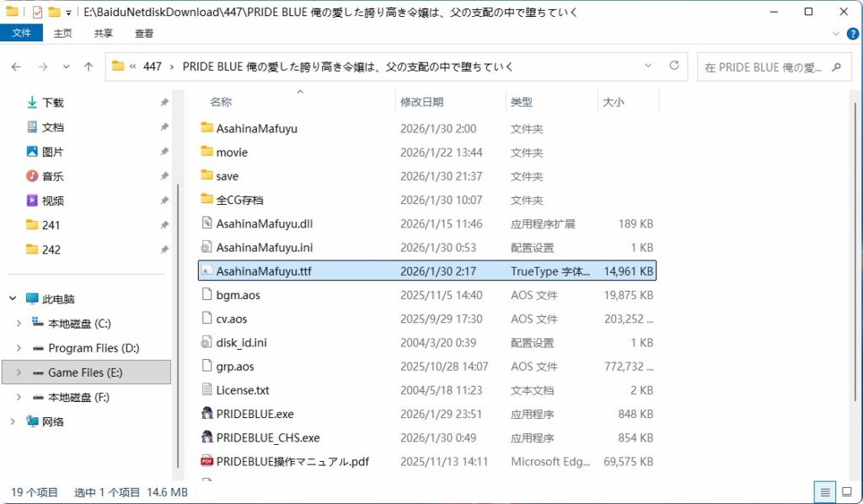The height and width of the screenshot is (504, 863).
Task: Click the AsahinaMafuyu.ini settings icon
Action: click(207, 247)
